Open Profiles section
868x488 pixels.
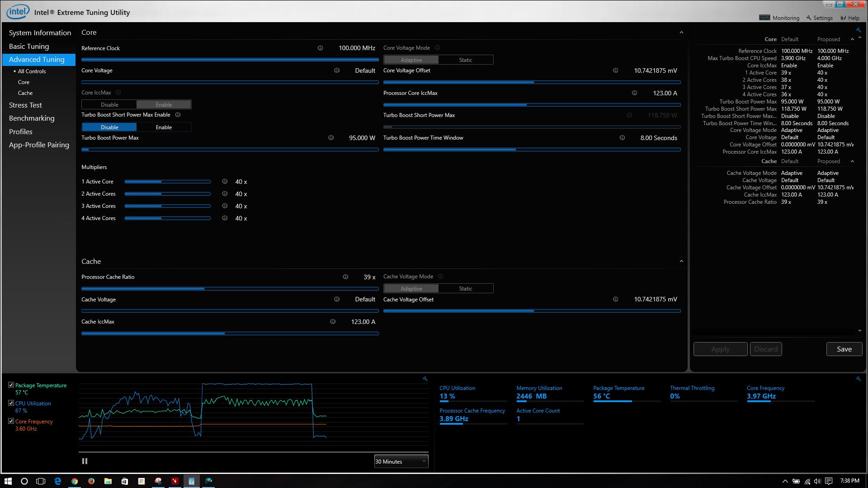click(21, 132)
